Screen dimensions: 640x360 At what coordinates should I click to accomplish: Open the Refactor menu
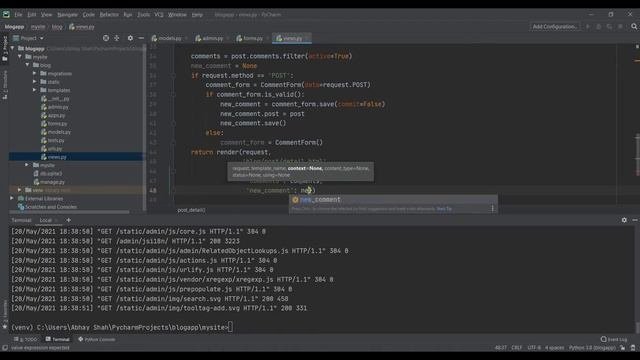click(109, 15)
